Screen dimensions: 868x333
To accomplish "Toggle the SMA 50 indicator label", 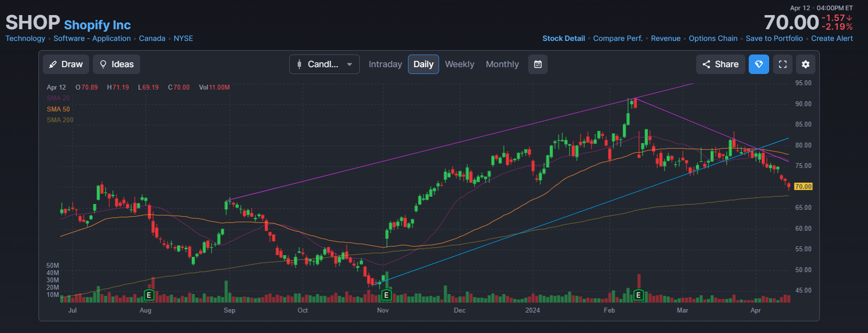I will 58,109.
